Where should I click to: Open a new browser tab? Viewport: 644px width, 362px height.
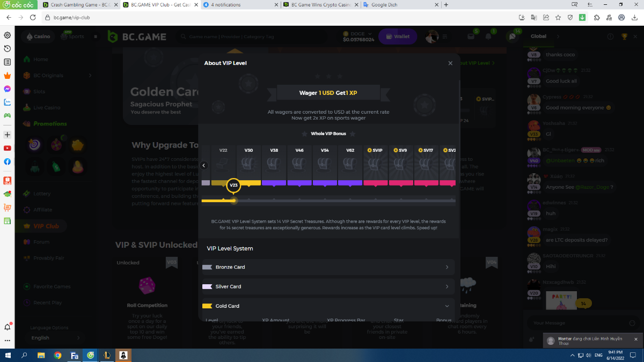click(x=446, y=5)
